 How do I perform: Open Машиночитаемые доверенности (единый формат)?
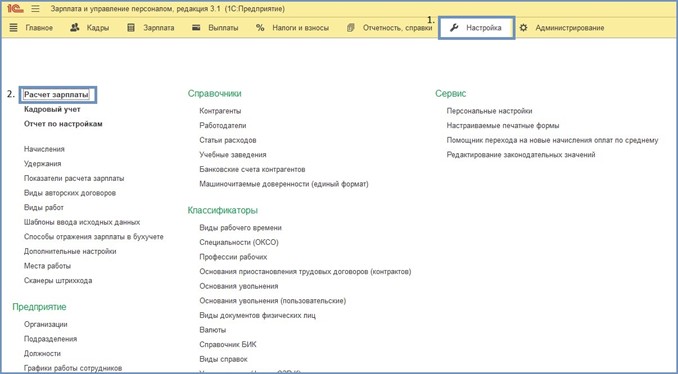pos(284,184)
